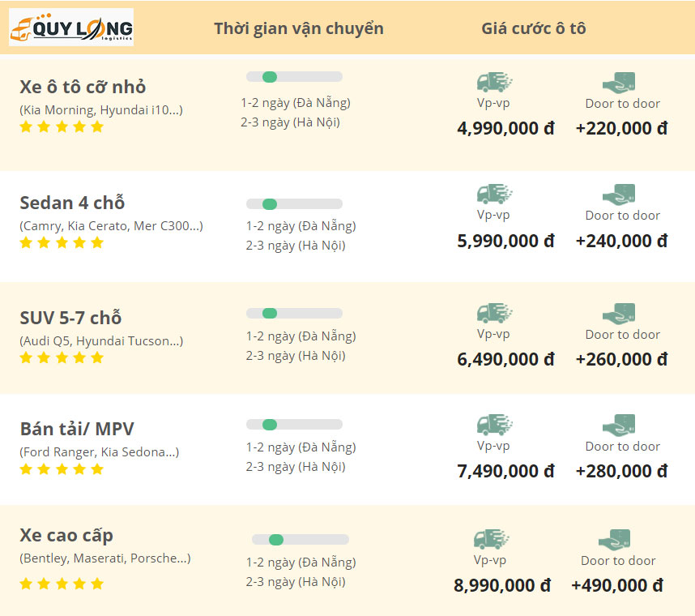Click the Door to door icon for SUV row
The height and width of the screenshot is (616, 695).
[x=619, y=313]
